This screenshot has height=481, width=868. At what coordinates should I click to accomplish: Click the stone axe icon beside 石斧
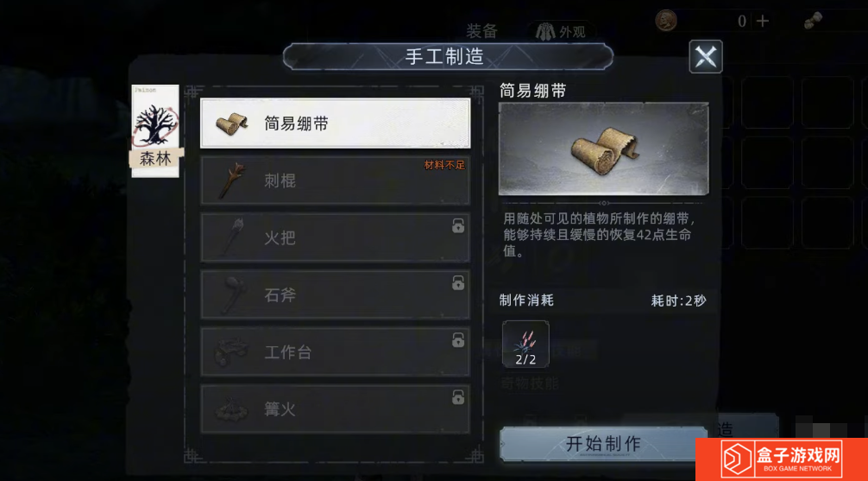[x=231, y=294]
